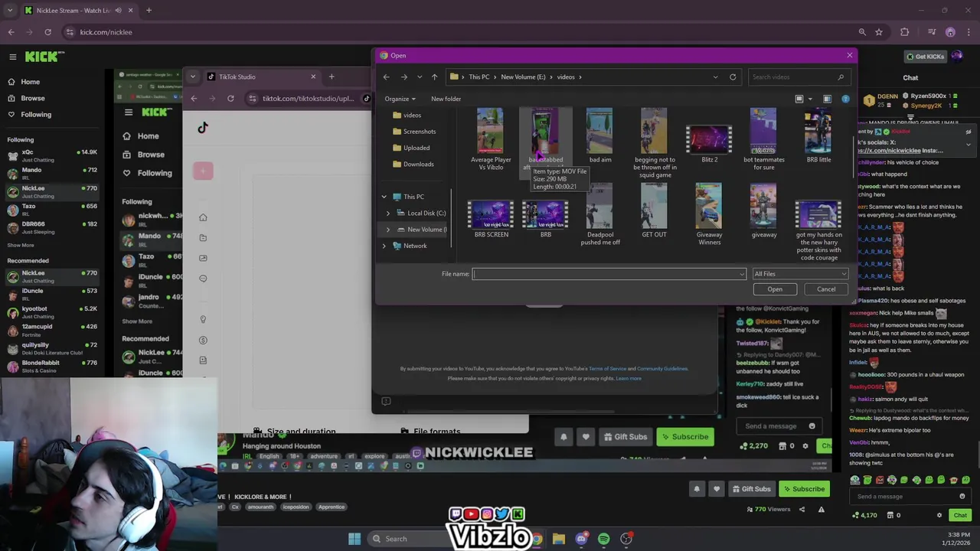Open TikTok Studio home sidebar icon
This screenshot has width=980, height=551.
[203, 218]
